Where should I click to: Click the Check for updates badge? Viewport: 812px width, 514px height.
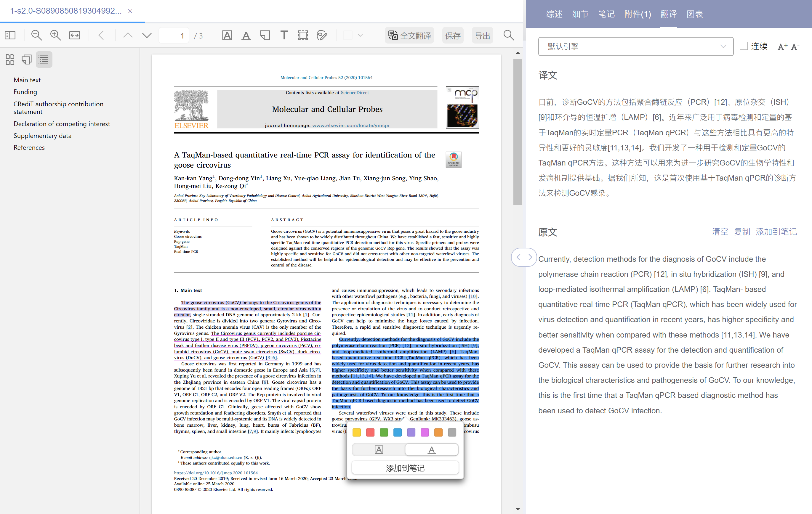[x=454, y=159]
